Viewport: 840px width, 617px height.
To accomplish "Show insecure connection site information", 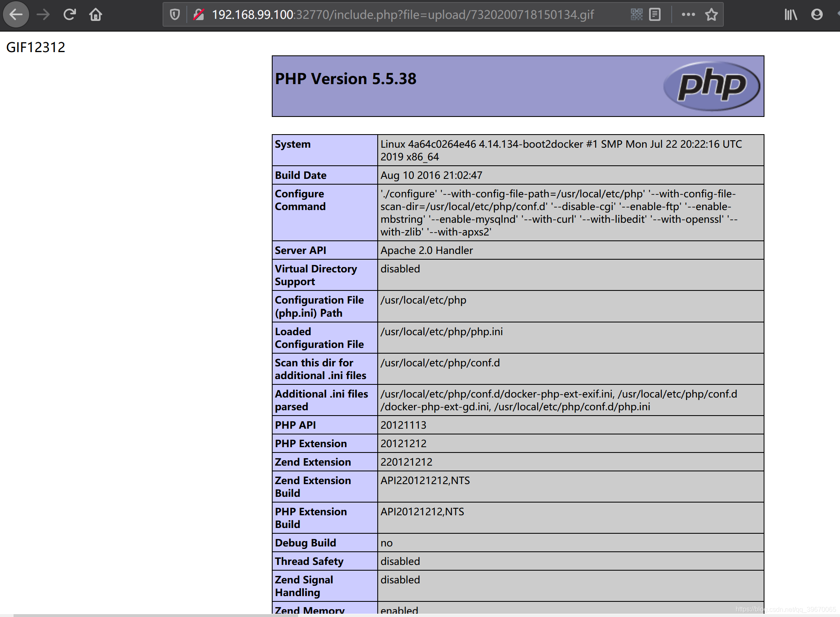I will click(x=199, y=15).
